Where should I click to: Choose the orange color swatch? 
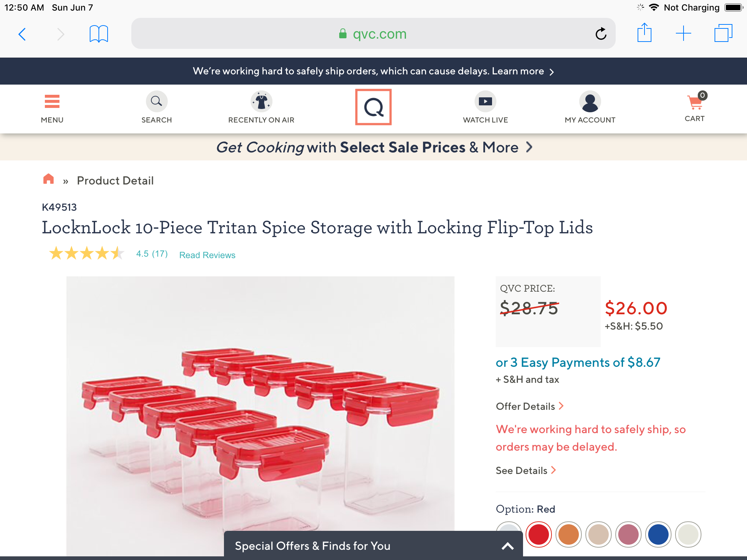coord(568,534)
